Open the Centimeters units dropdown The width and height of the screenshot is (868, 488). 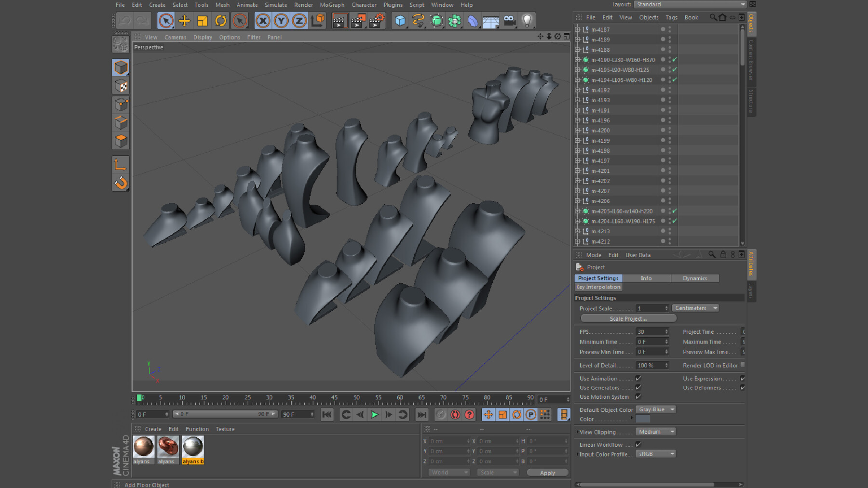[x=695, y=308]
